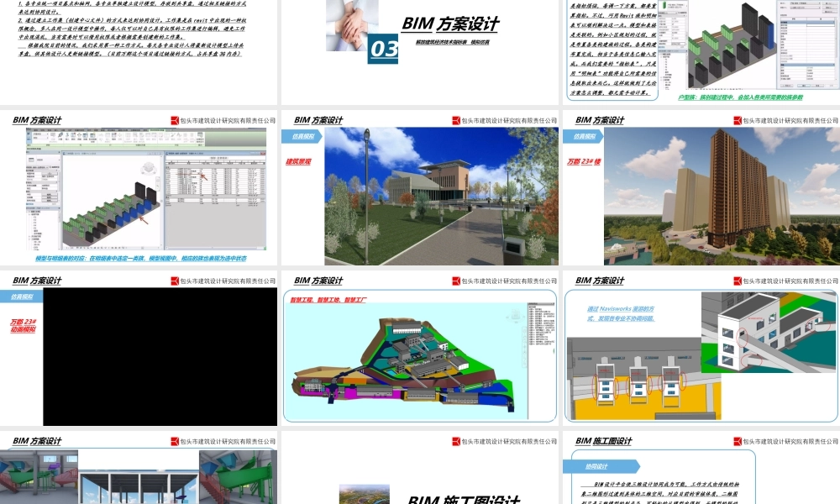The height and width of the screenshot is (504, 840).
Task: Open the slide with italic underlined text paragraphs
Action: point(139,52)
